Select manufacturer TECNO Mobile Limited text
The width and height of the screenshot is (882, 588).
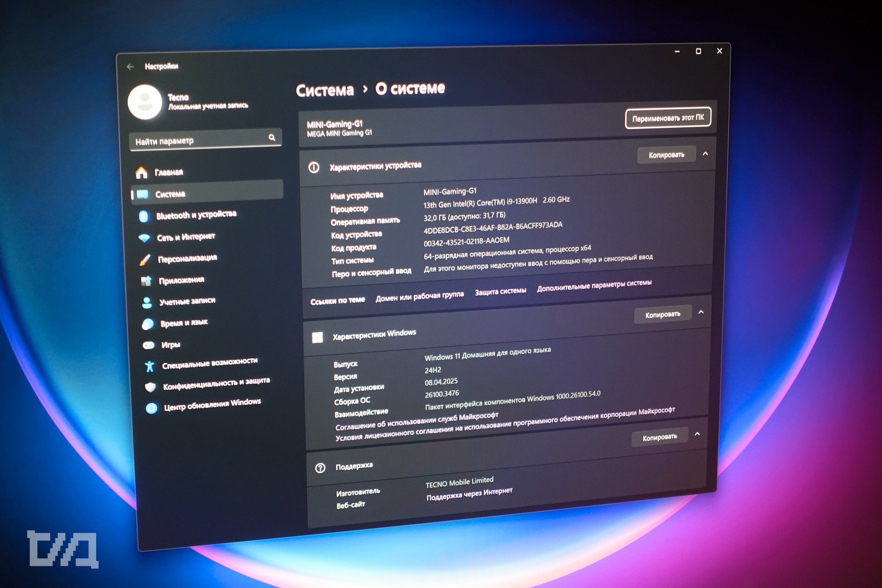coord(459,482)
